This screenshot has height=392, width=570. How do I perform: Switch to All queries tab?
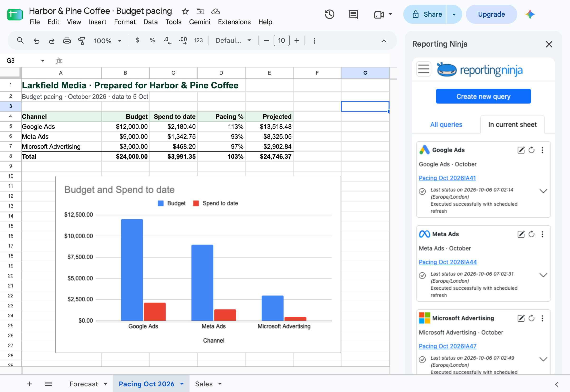pyautogui.click(x=446, y=124)
